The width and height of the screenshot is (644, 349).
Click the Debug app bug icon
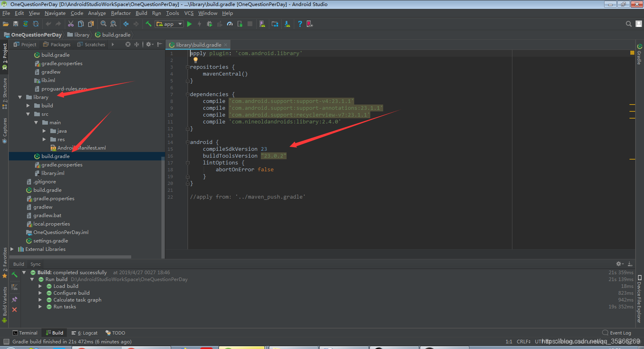(x=210, y=24)
